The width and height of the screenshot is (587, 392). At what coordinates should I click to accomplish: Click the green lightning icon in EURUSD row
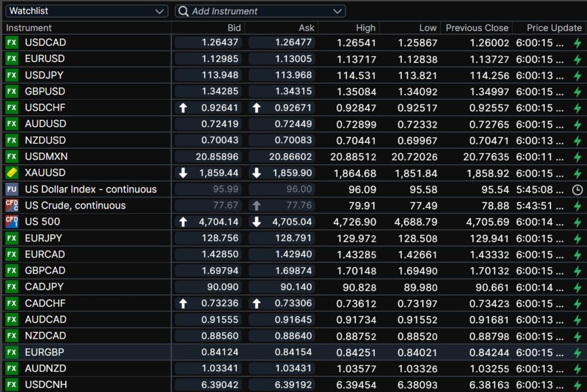(x=577, y=59)
